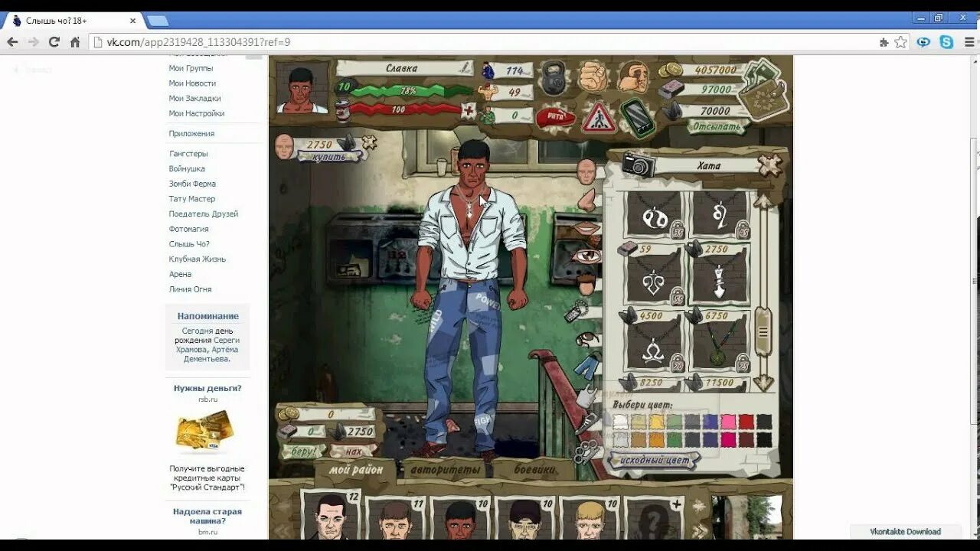The width and height of the screenshot is (980, 551).
Task: Select the sneaker shoes category icon
Action: tap(589, 422)
